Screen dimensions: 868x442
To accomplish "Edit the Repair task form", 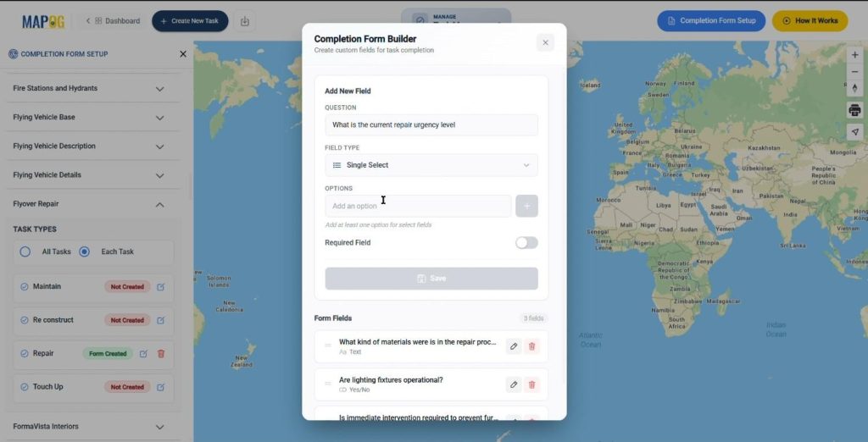I will pyautogui.click(x=143, y=353).
